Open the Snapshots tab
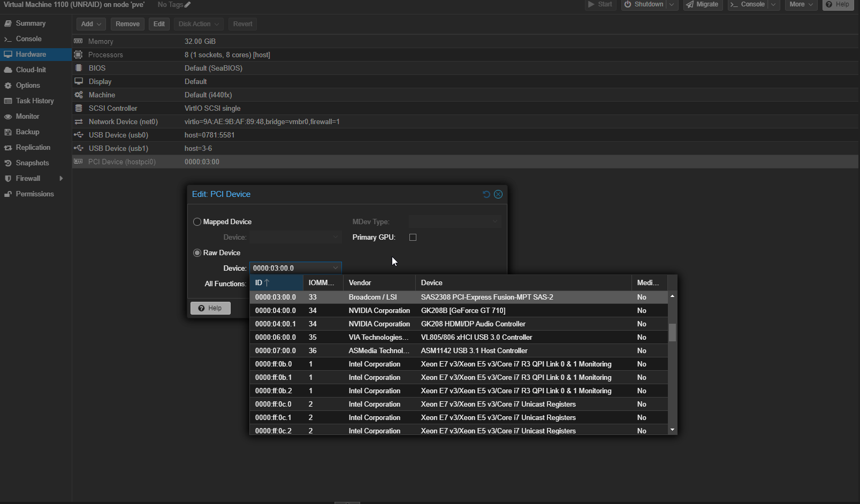Viewport: 860px width, 504px height. click(x=32, y=163)
